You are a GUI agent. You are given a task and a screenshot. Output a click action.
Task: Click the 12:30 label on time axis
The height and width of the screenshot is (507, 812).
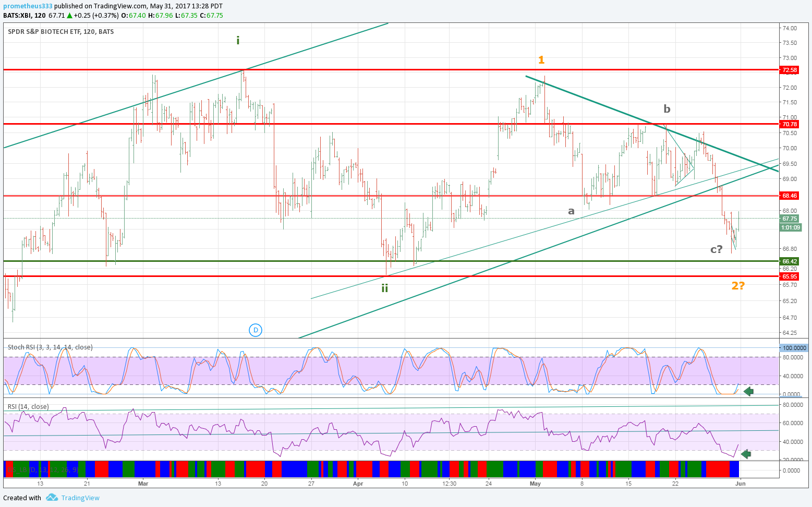449,484
